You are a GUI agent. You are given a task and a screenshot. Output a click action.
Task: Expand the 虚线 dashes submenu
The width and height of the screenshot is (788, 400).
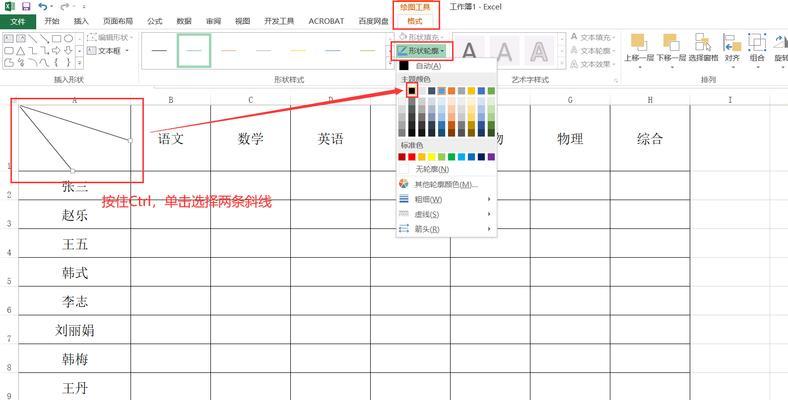(446, 215)
